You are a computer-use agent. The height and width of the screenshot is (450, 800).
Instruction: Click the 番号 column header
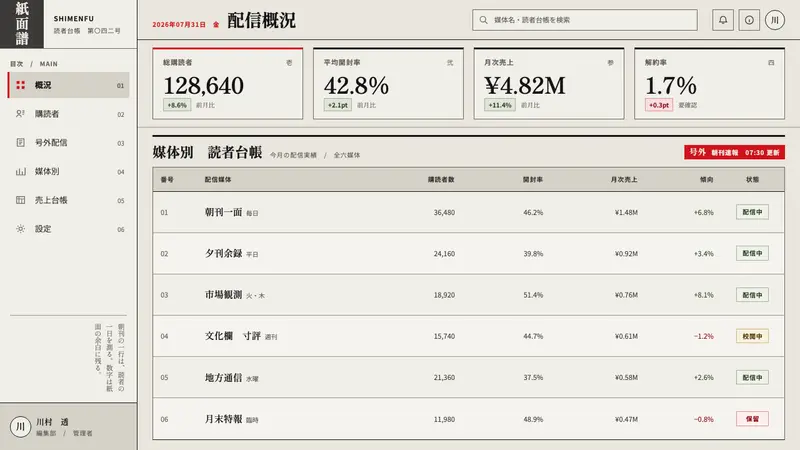tap(167, 180)
